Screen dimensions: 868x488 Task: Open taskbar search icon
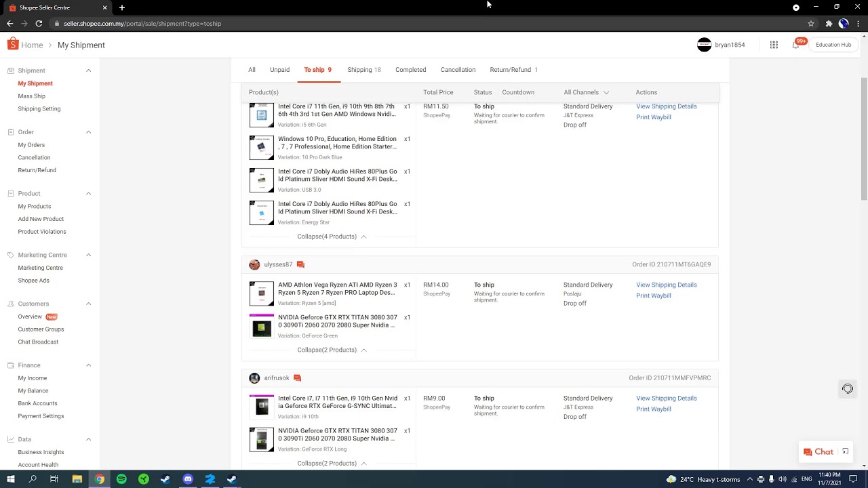[33, 479]
